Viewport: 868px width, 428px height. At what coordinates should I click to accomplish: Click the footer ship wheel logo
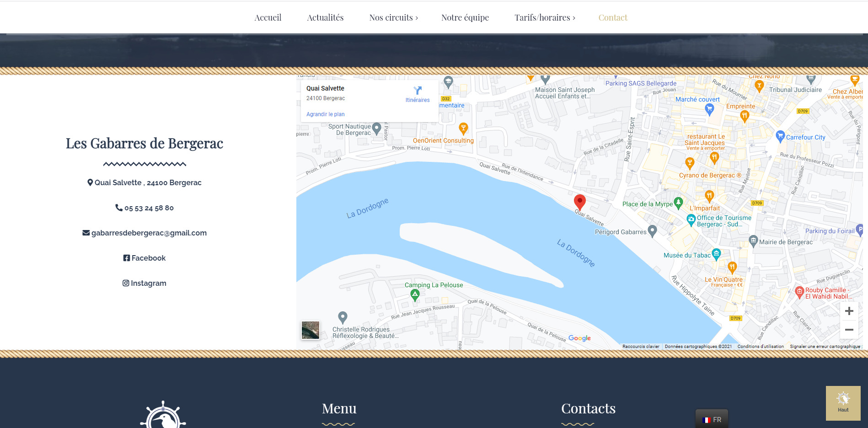tap(163, 415)
